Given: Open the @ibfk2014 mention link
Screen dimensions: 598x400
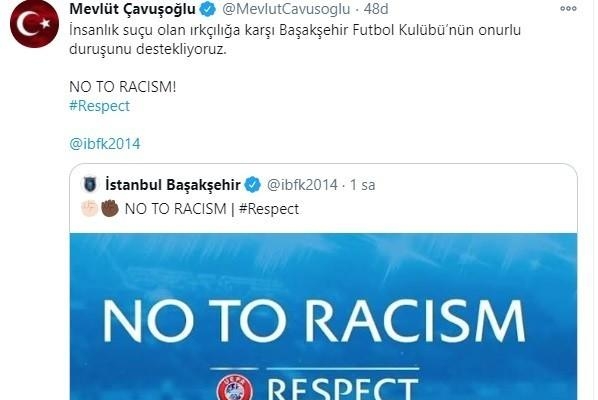Looking at the screenshot, I should click(105, 144).
